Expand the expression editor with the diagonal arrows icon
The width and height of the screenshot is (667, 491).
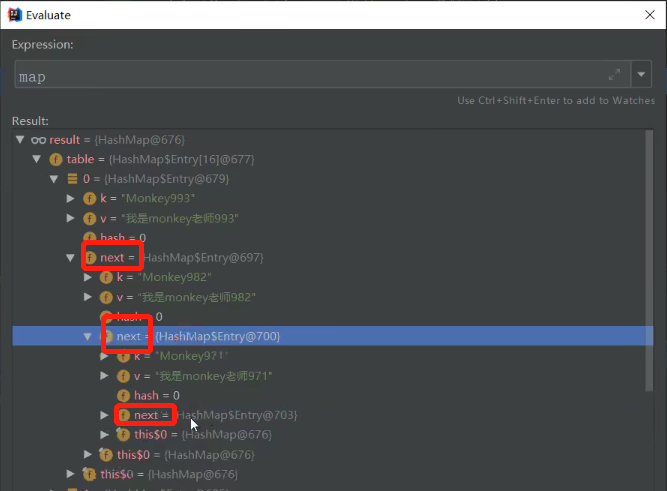614,74
